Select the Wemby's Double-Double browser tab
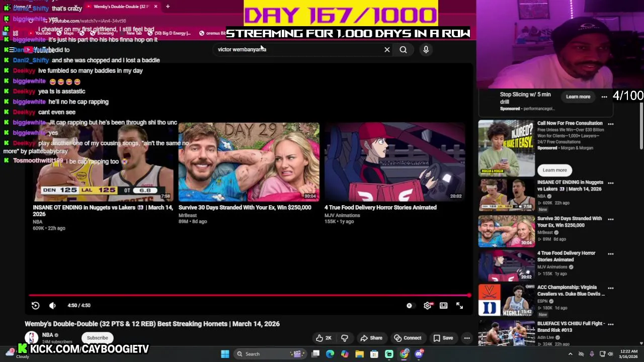The width and height of the screenshot is (644, 362). pos(121,7)
